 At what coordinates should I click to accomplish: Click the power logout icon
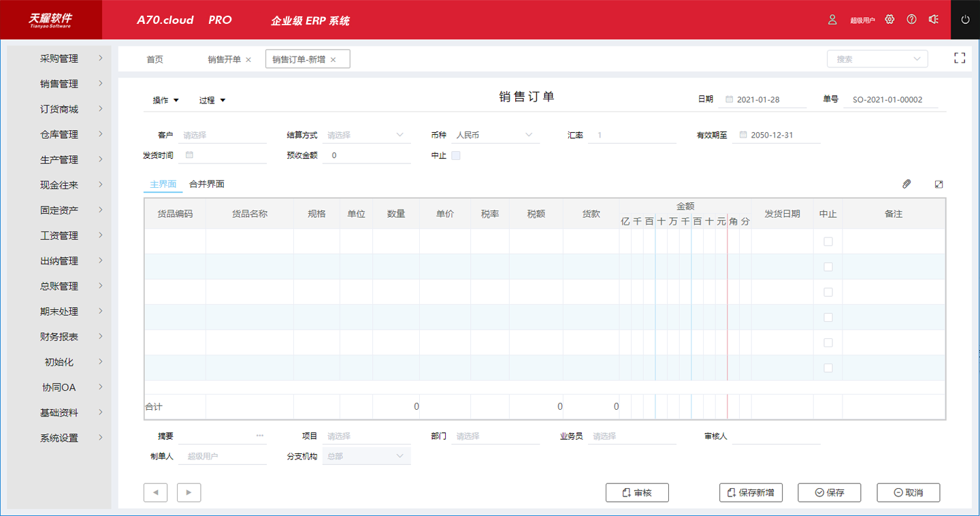point(964,20)
